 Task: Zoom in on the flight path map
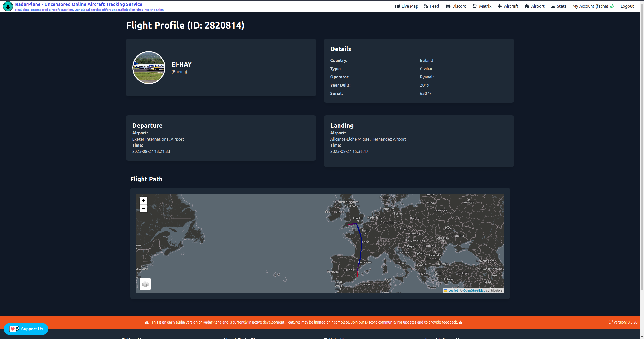coord(143,201)
